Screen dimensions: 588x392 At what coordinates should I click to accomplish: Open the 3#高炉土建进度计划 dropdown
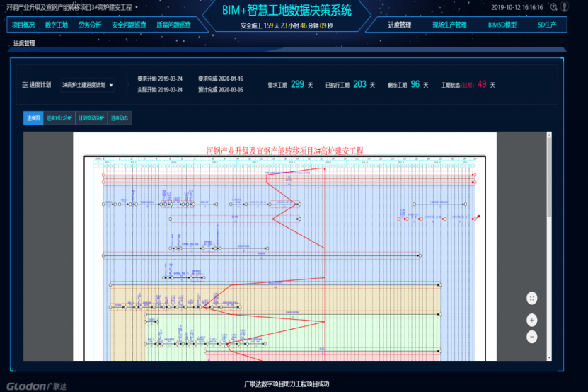(x=87, y=85)
